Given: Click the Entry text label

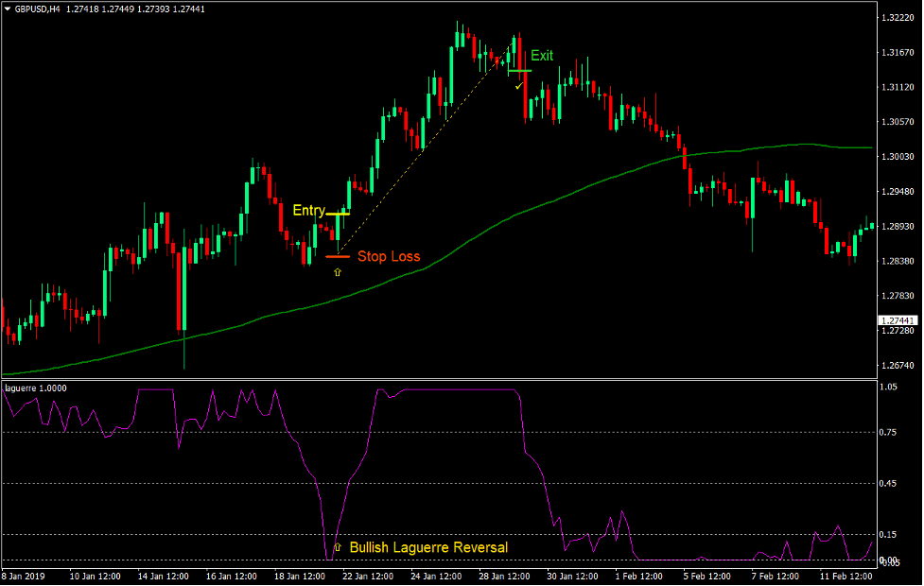Looking at the screenshot, I should (x=310, y=210).
